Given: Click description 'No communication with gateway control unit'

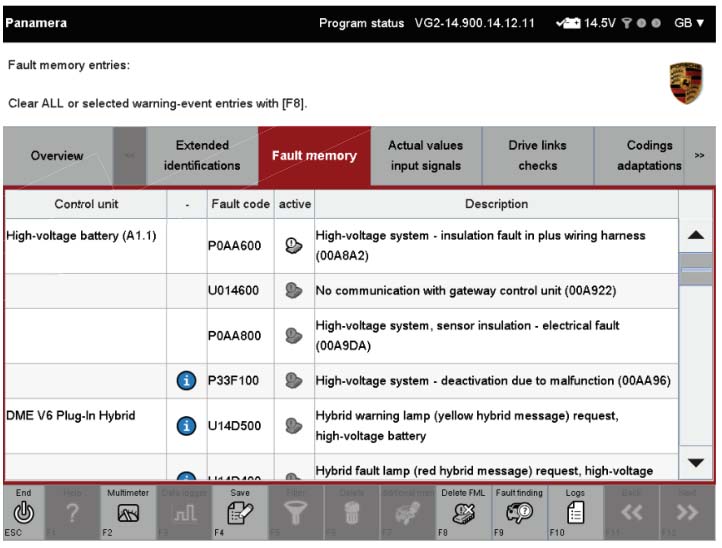Looking at the screenshot, I should coord(466,291).
